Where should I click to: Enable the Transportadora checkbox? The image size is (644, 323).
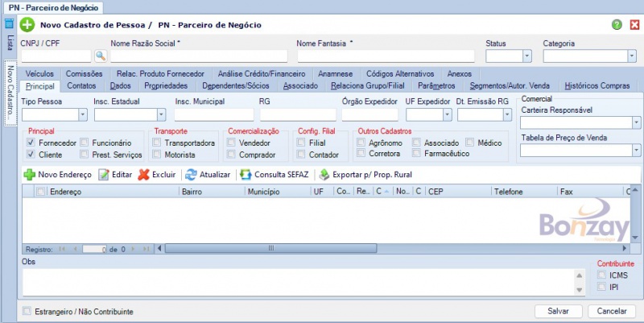tap(157, 143)
